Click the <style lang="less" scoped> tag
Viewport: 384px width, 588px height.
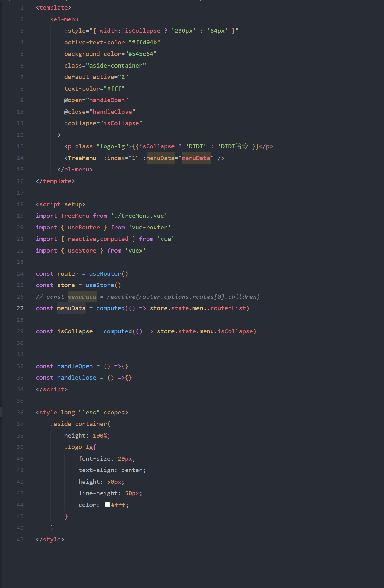(x=82, y=412)
